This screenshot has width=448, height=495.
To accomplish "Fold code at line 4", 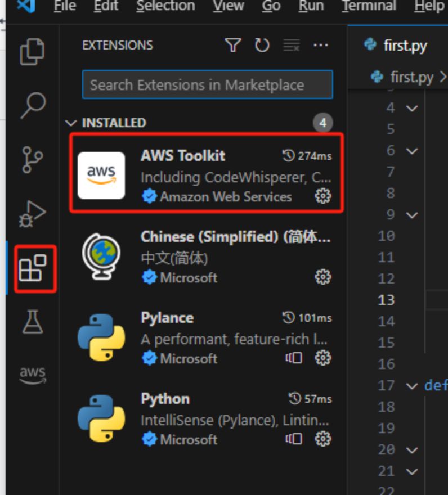I will pyautogui.click(x=412, y=108).
